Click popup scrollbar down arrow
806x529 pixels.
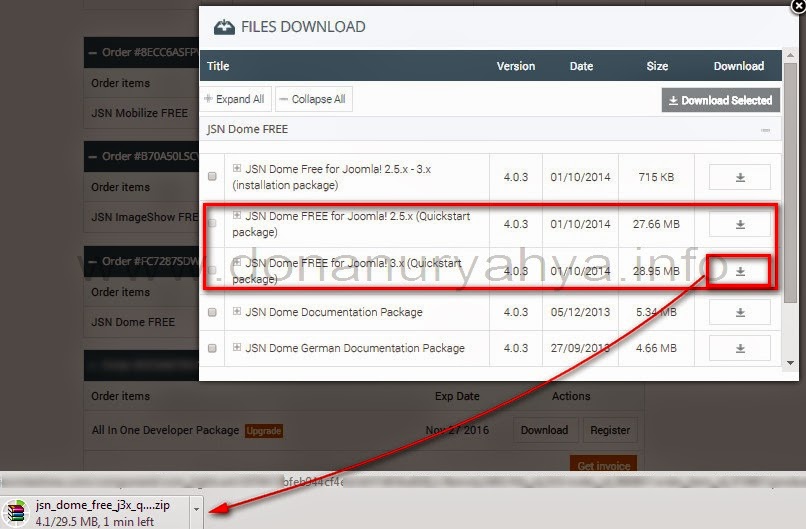(791, 363)
